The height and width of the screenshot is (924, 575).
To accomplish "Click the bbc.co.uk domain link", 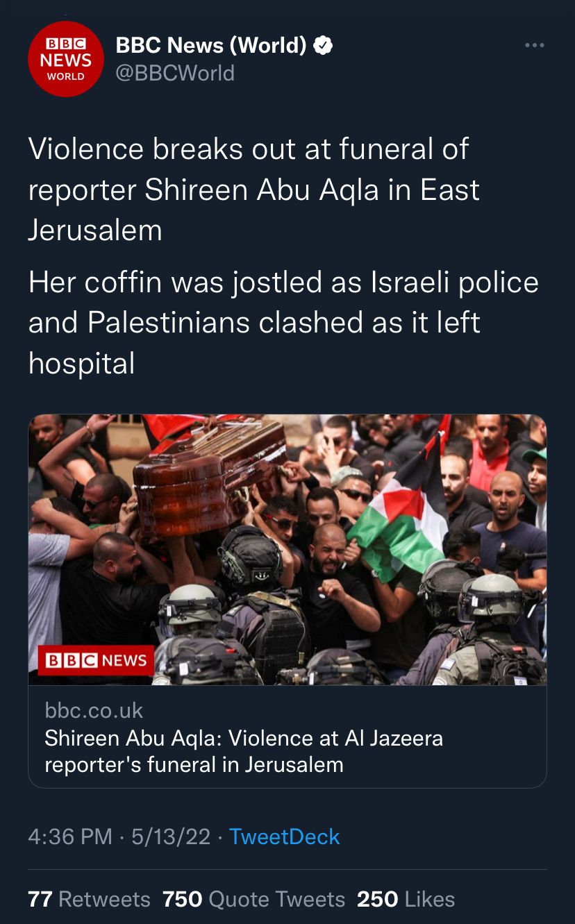I will pos(94,711).
